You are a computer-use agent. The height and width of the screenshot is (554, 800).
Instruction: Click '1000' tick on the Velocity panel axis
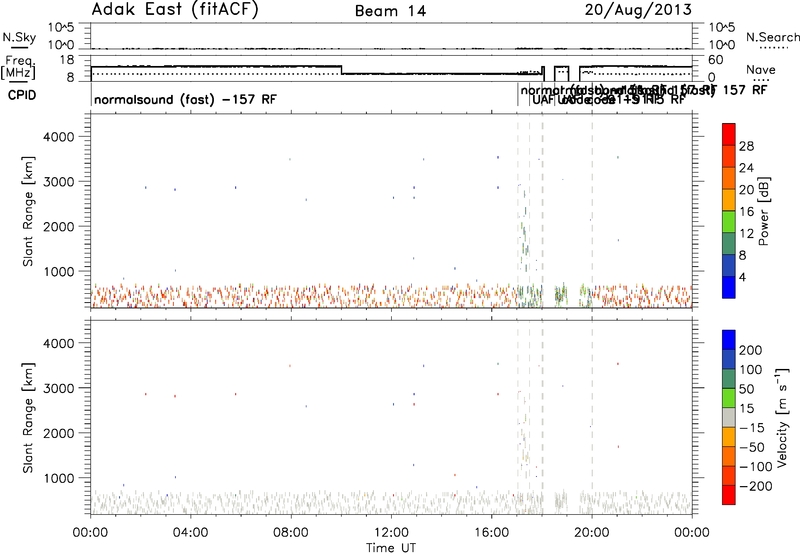58,478
